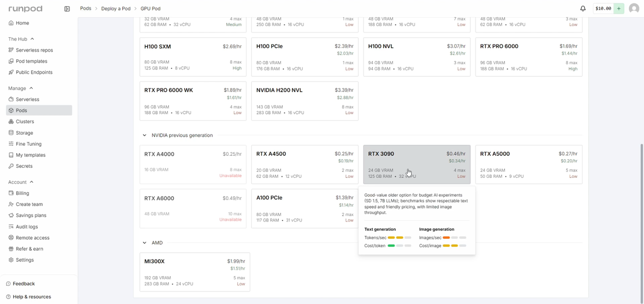Viewport: 644px width, 304px height.
Task: Collapse the AMD group
Action: pyautogui.click(x=144, y=243)
